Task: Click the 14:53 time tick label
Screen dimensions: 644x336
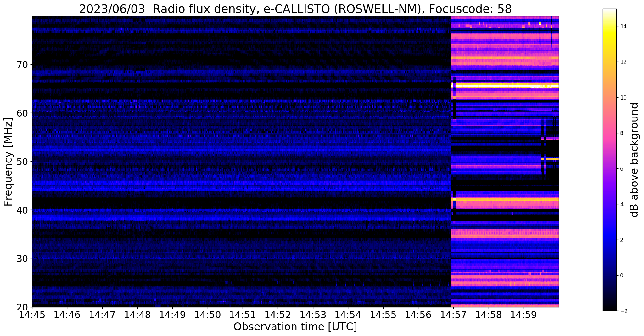Action: point(313,315)
